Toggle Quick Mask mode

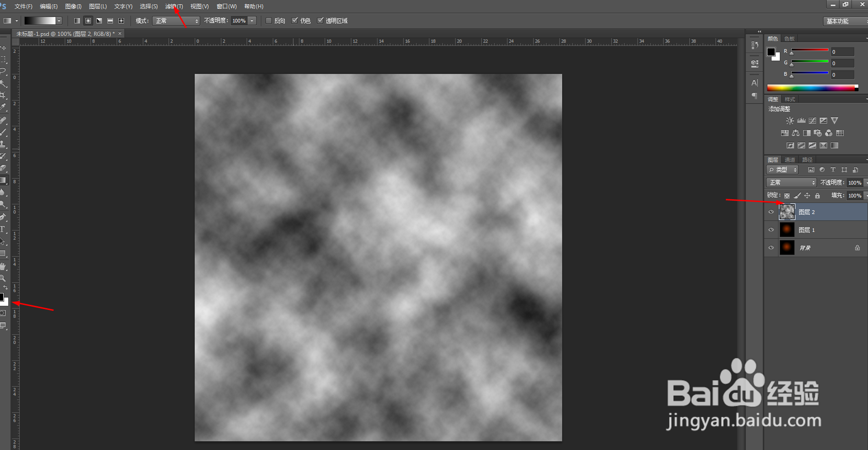point(3,313)
